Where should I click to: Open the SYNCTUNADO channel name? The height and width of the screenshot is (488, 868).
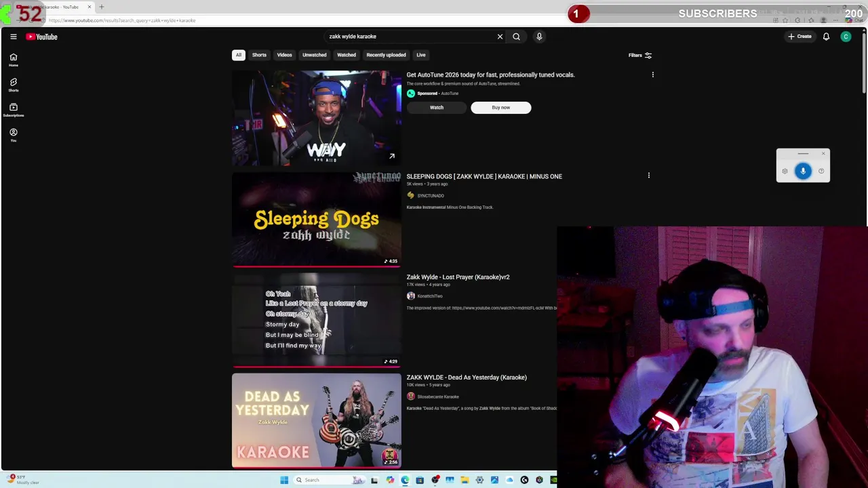tap(431, 195)
